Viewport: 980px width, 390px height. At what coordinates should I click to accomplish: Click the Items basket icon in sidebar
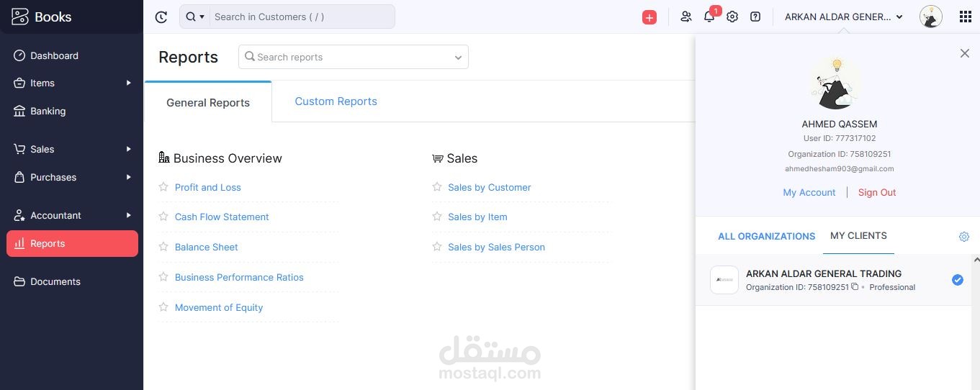pyautogui.click(x=19, y=83)
